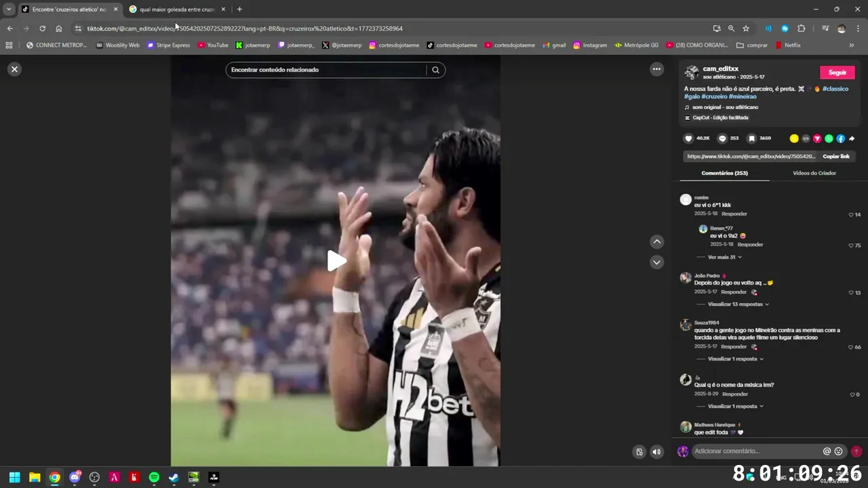Close the TikTok video viewer
Image resolution: width=868 pixels, height=488 pixels.
pyautogui.click(x=14, y=69)
